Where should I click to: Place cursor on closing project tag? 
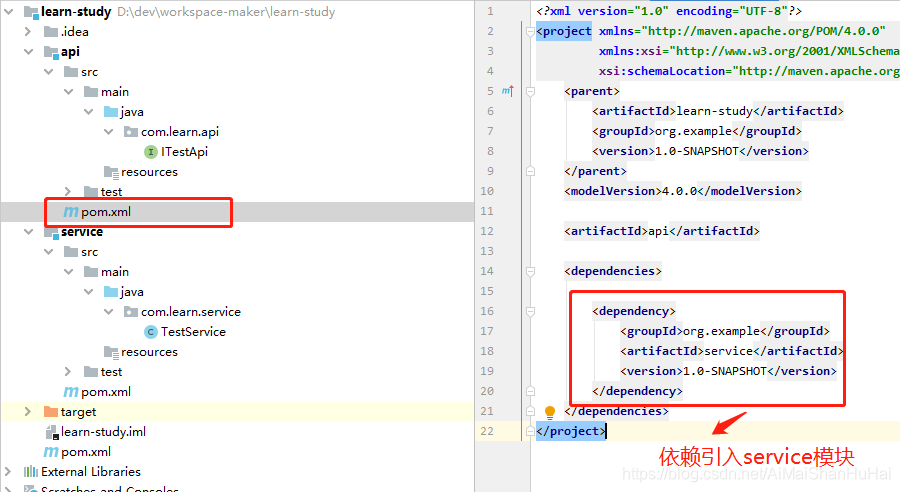tap(571, 431)
